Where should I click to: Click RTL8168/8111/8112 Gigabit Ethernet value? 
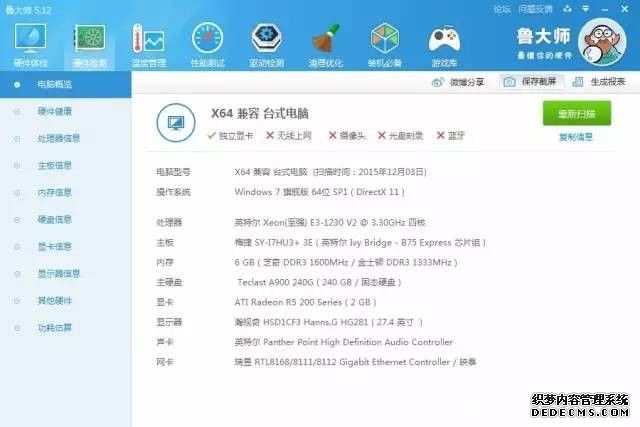[355, 362]
